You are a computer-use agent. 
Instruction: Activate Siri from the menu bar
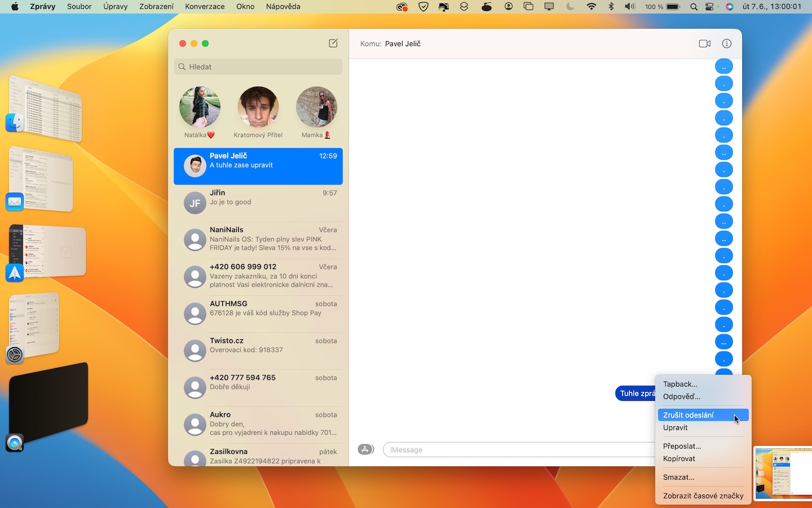pyautogui.click(x=730, y=7)
